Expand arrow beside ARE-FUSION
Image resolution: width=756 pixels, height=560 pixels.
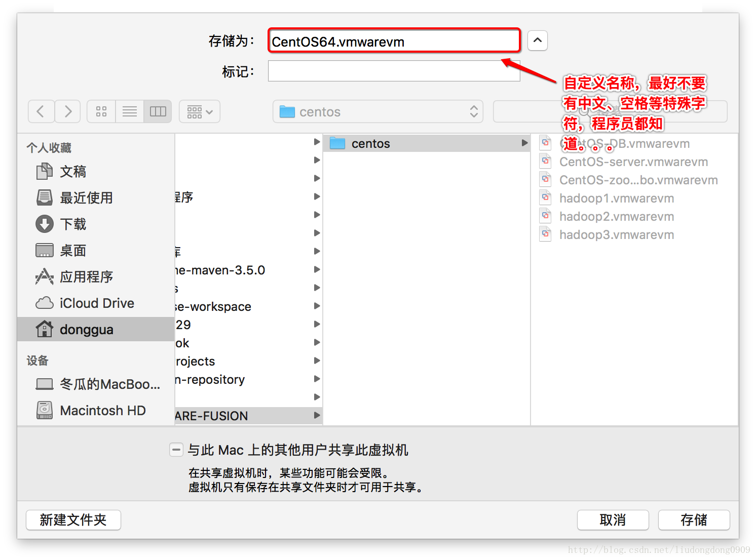point(317,415)
